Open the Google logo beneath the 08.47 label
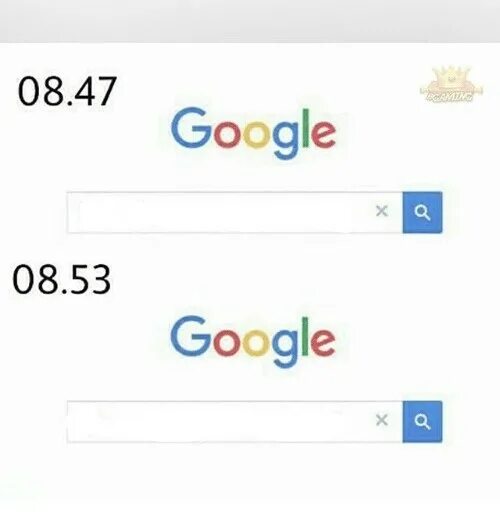The height and width of the screenshot is (522, 500). click(x=253, y=133)
